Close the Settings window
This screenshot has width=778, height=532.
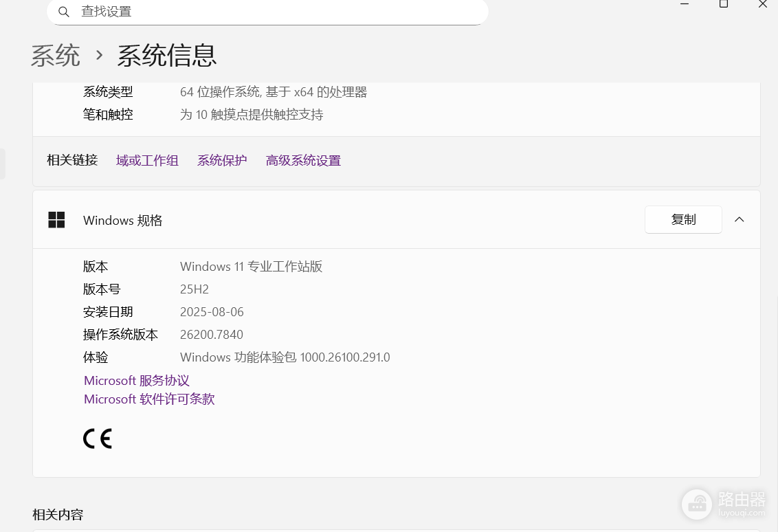(763, 4)
